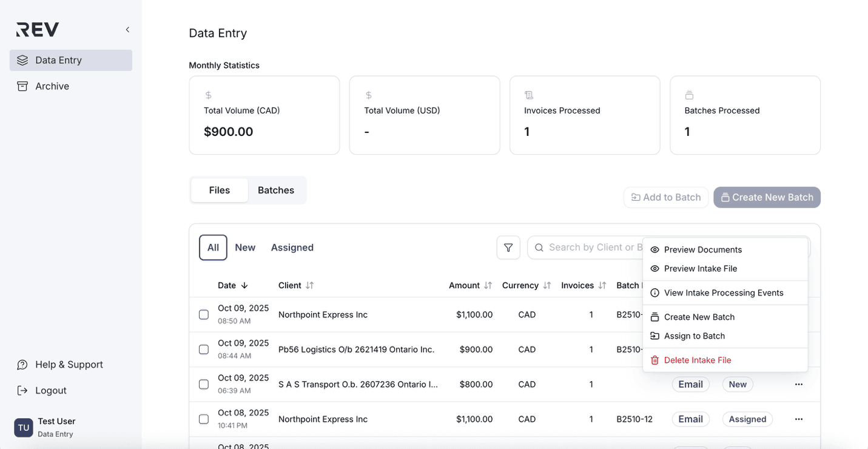The height and width of the screenshot is (449, 868).
Task: Click Create New Batch button
Action: [x=767, y=197]
